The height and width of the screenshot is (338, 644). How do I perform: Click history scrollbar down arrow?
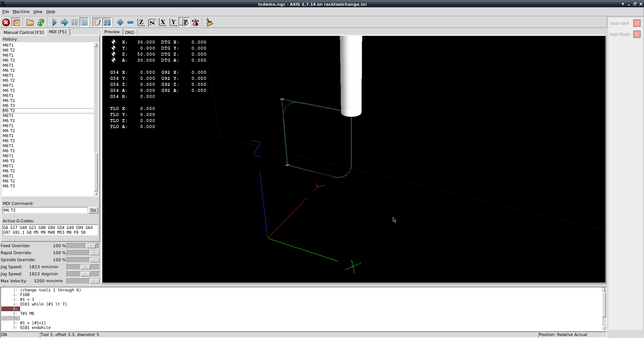pos(96,194)
